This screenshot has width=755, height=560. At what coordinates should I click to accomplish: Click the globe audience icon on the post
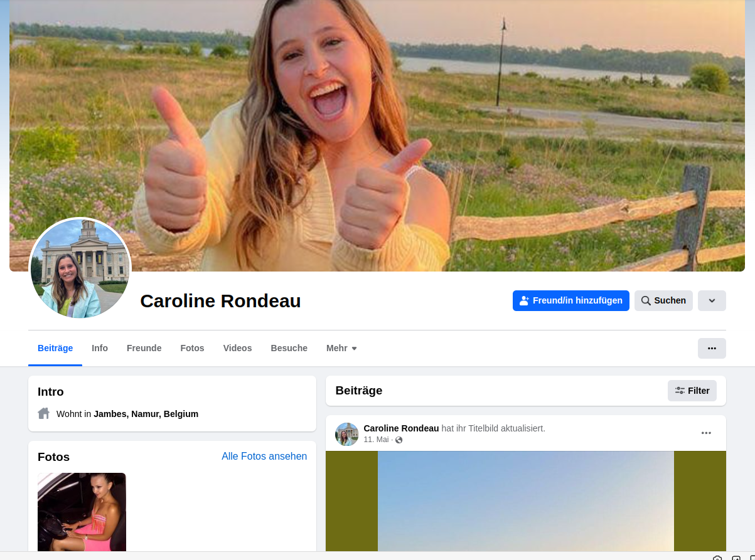click(x=399, y=440)
